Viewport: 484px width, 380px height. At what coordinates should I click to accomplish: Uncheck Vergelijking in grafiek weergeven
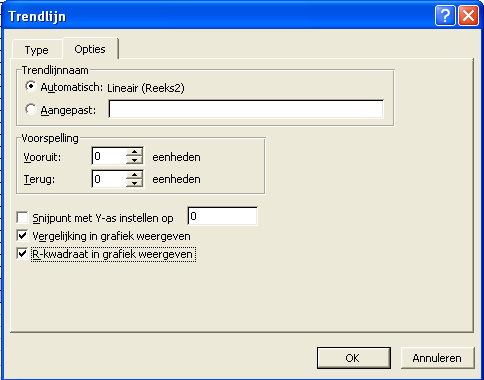coord(22,236)
